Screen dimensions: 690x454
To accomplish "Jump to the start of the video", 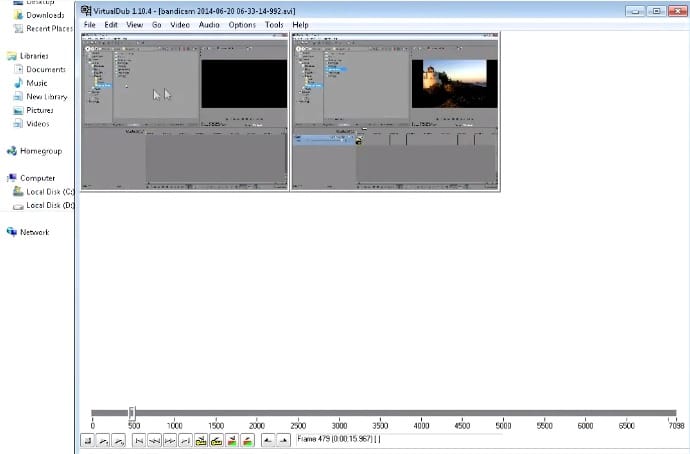I will point(139,440).
